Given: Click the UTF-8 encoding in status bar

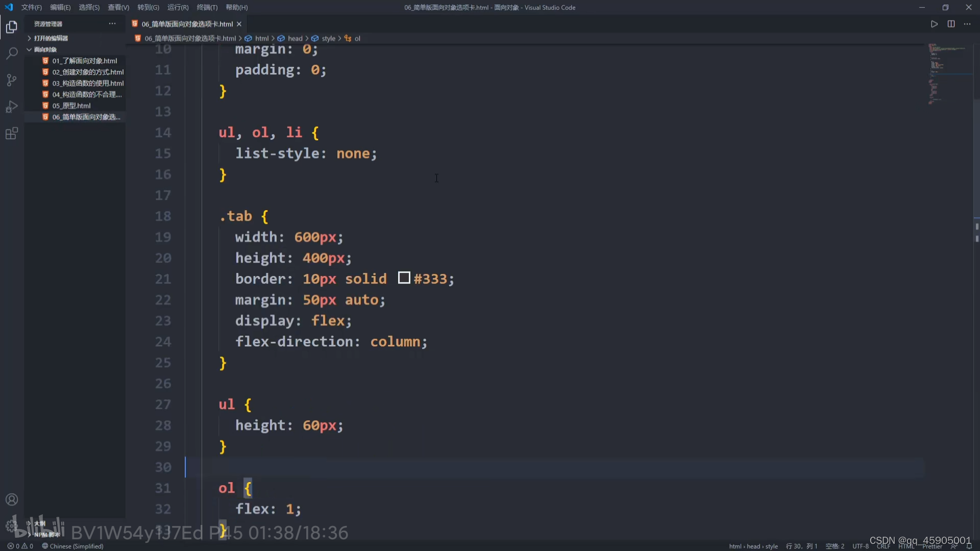Looking at the screenshot, I should [860, 546].
